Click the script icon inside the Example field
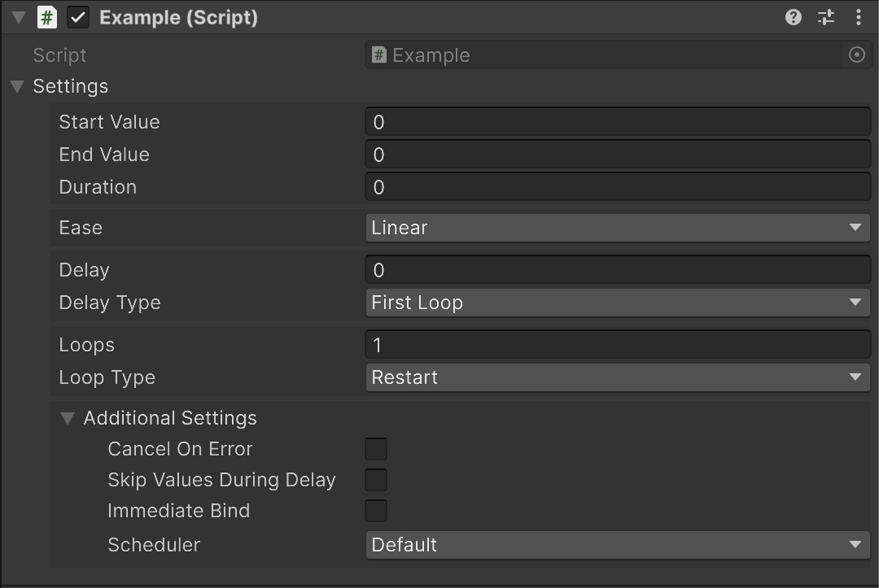Image resolution: width=879 pixels, height=588 pixels. (379, 55)
